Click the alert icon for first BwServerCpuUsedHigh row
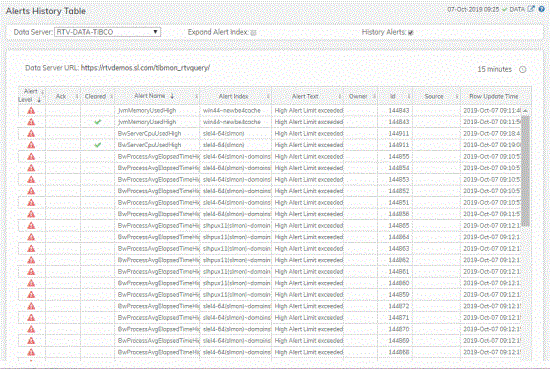 point(31,134)
